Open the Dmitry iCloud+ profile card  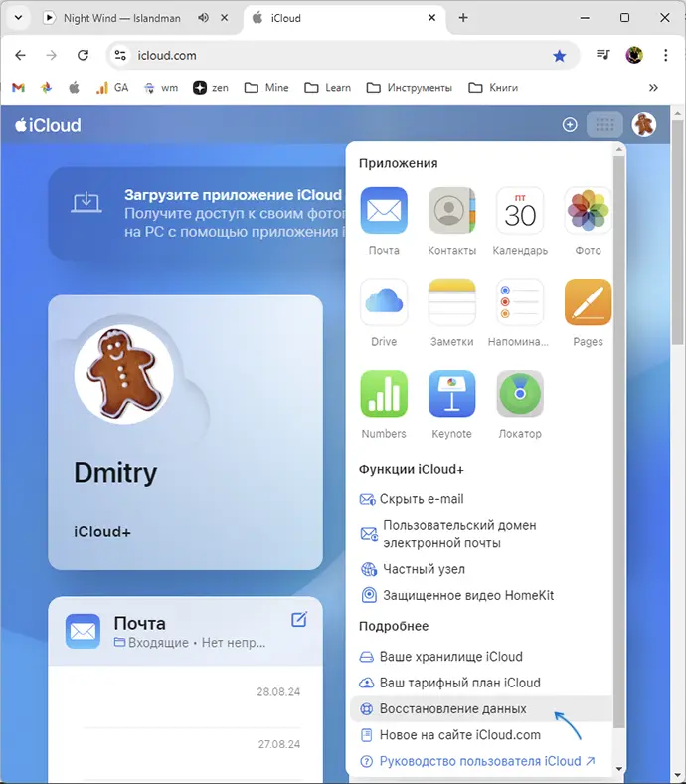185,433
